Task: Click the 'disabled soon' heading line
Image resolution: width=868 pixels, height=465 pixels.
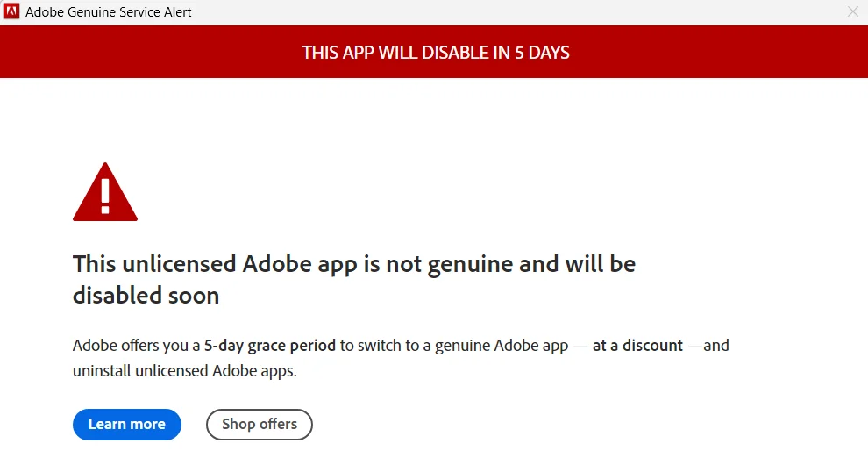Action: coord(146,296)
